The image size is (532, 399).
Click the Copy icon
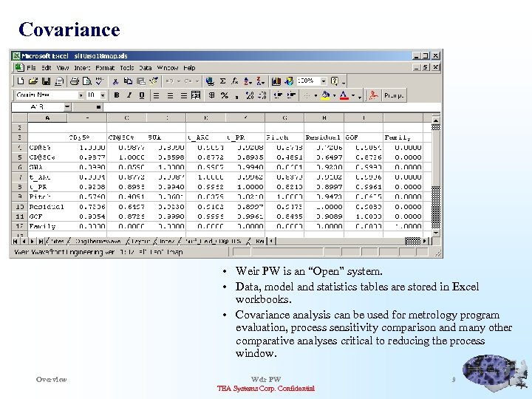click(x=128, y=81)
